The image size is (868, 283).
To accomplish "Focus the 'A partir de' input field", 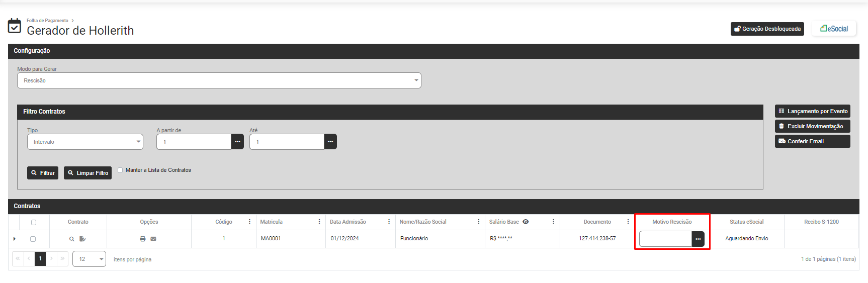I will click(194, 142).
